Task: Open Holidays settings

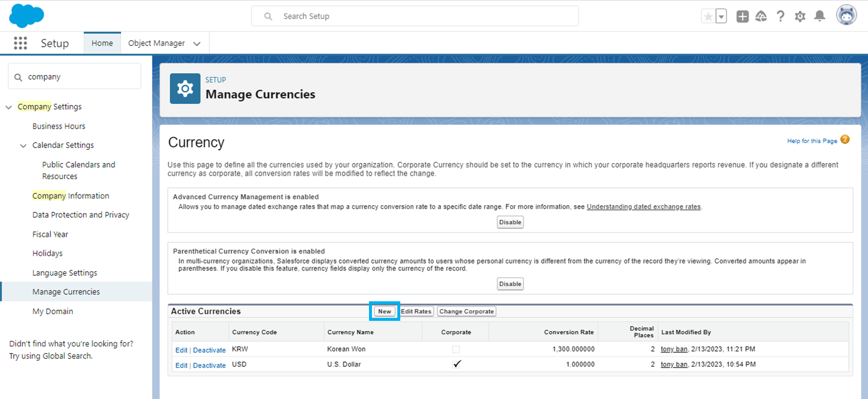Action: click(47, 253)
